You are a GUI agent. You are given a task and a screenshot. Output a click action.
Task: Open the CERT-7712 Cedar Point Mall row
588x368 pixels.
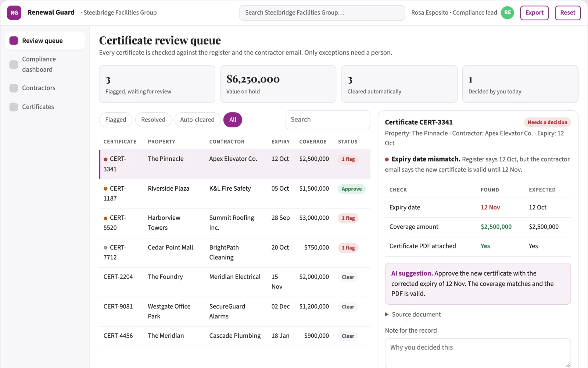click(x=234, y=252)
